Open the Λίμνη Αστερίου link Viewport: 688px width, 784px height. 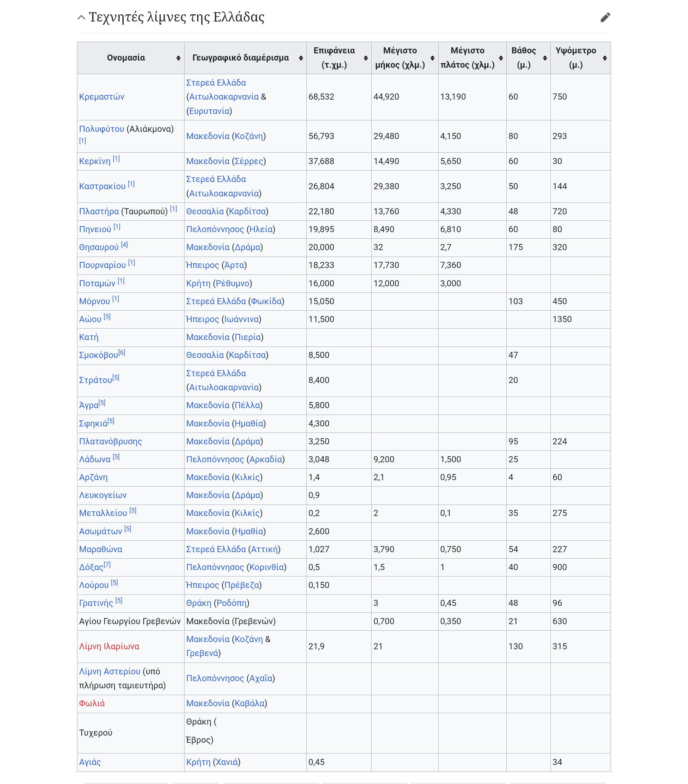(x=110, y=671)
